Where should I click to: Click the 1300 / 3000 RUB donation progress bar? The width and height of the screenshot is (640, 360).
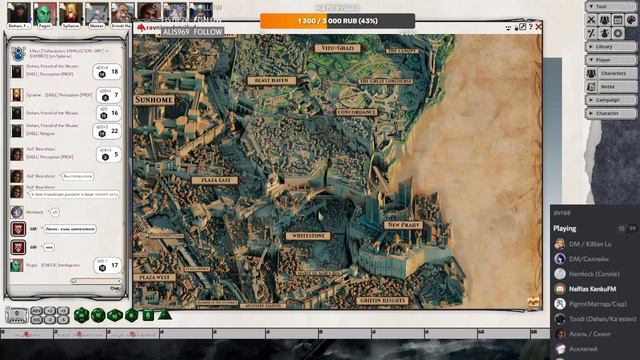click(338, 21)
